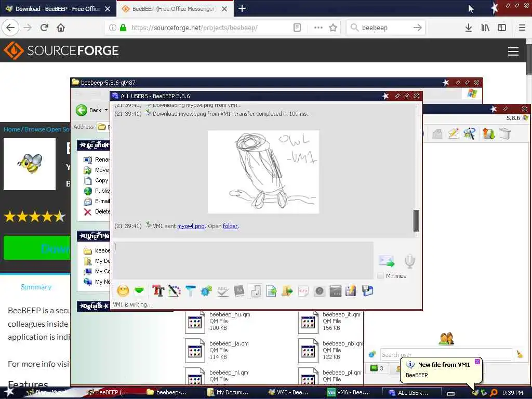Click the blue filter icon in chat toolbar
The width and height of the screenshot is (532, 399).
(x=190, y=291)
